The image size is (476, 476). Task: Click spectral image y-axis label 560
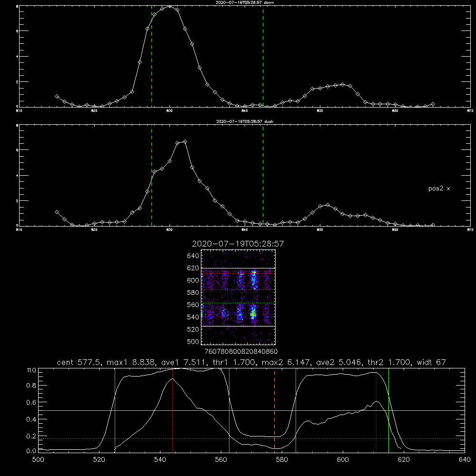pyautogui.click(x=193, y=305)
